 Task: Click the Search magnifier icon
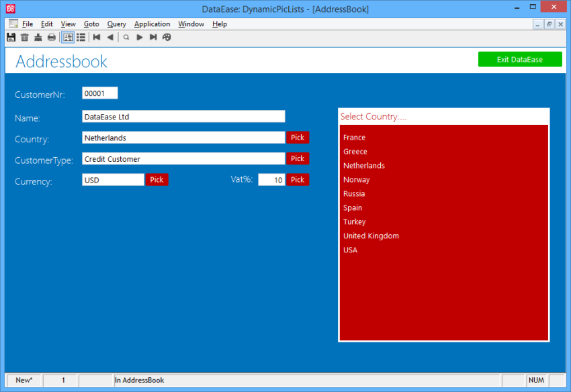pyautogui.click(x=126, y=37)
